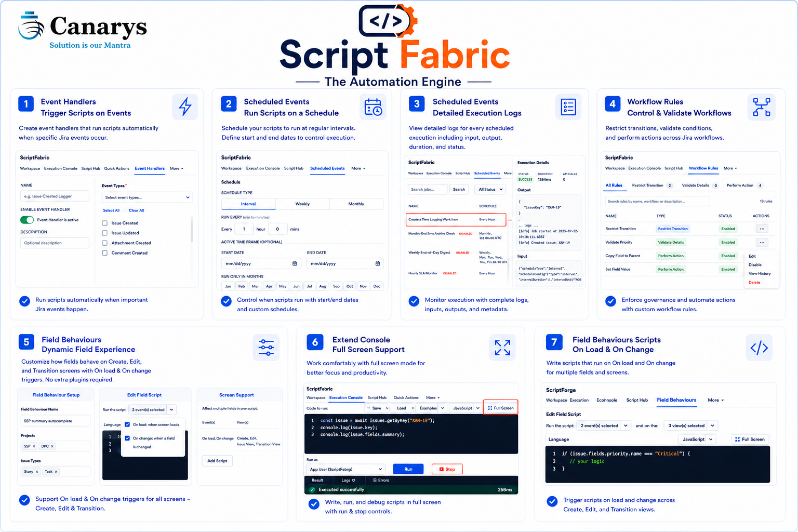Click the checkmark icon beside Support On load
Screen dimensions: 798x532
(x=24, y=500)
